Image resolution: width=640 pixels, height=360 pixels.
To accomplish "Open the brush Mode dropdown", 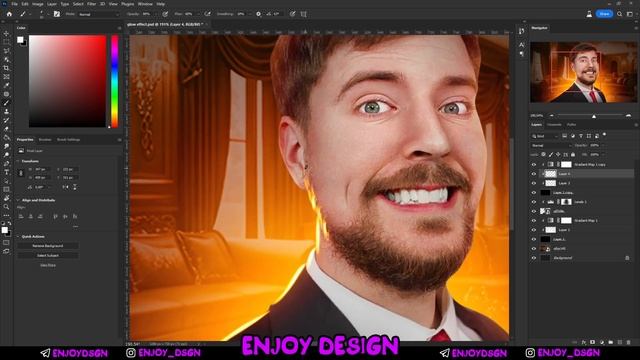I will click(98, 14).
